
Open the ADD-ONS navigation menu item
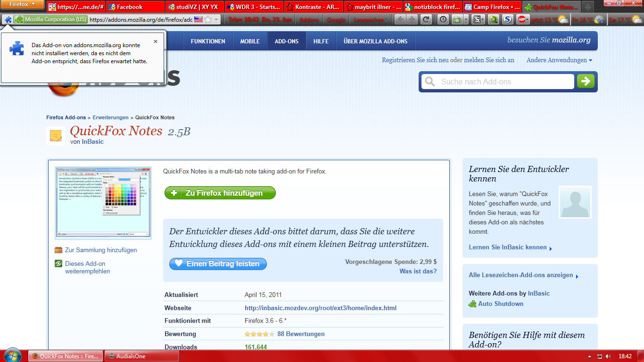click(287, 41)
